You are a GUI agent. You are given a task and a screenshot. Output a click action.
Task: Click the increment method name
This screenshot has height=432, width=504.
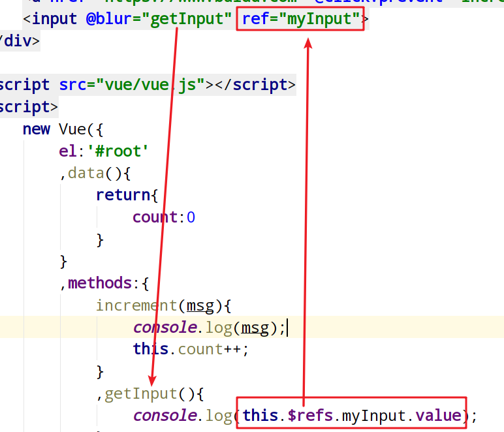[136, 305]
